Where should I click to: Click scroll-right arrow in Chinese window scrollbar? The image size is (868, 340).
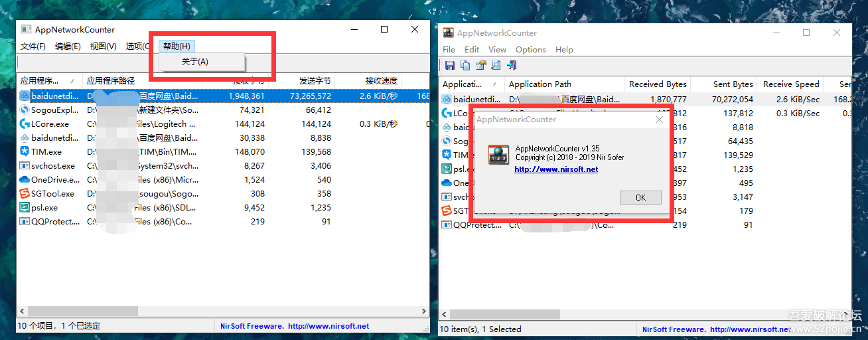point(424,311)
